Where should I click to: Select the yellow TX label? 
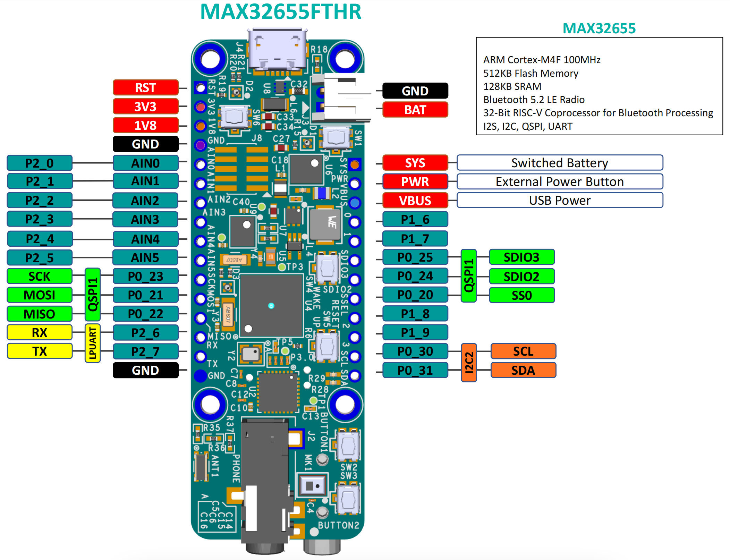coord(40,351)
